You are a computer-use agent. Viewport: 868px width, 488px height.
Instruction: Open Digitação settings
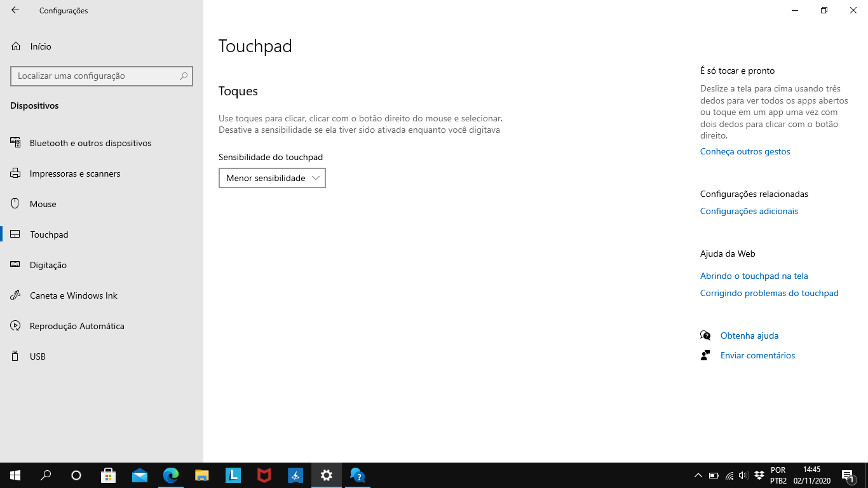(50, 264)
